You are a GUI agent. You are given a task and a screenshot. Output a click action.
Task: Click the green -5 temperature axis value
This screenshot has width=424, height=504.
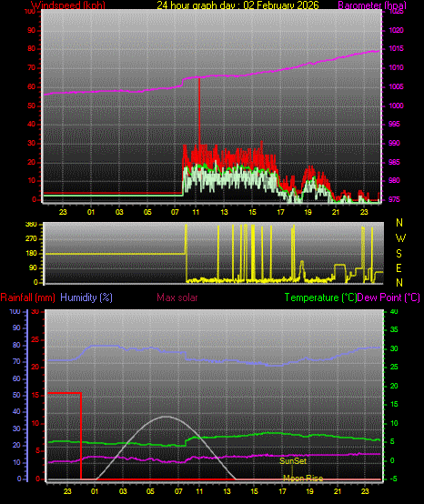pyautogui.click(x=394, y=479)
